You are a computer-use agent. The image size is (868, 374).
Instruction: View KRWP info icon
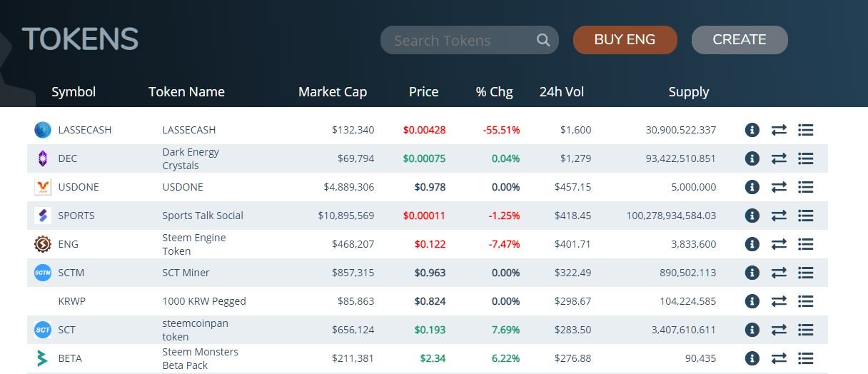coord(752,301)
